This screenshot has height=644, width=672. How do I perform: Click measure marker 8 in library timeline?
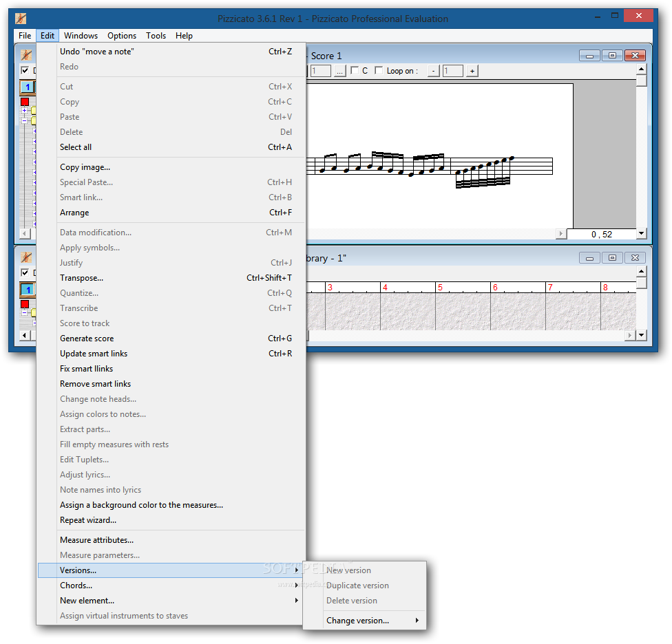(605, 288)
